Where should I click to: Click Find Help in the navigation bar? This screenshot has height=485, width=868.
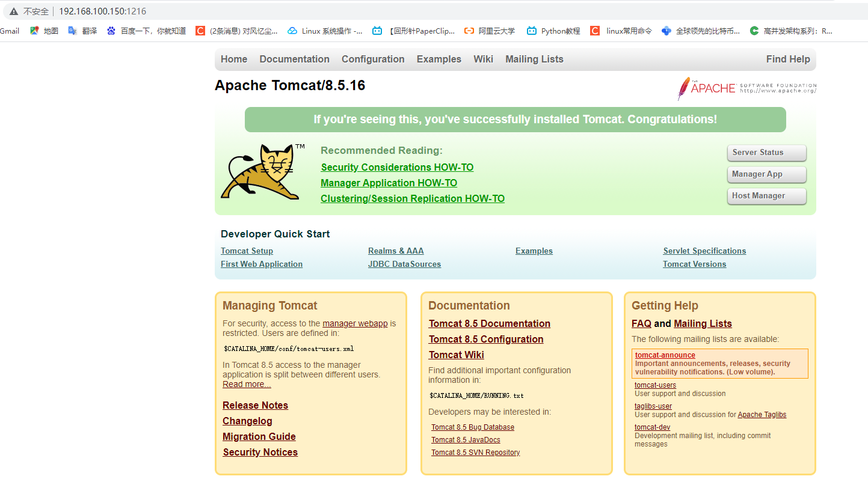click(788, 59)
